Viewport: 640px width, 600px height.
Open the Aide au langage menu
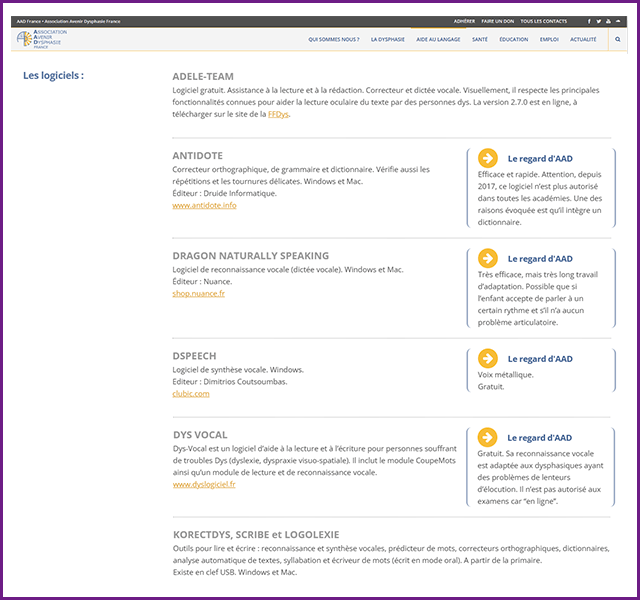(x=438, y=40)
